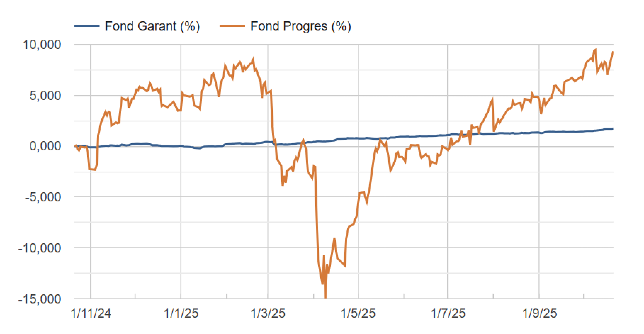
Task: Click the 1/3/25 date label
Action: 268,314
